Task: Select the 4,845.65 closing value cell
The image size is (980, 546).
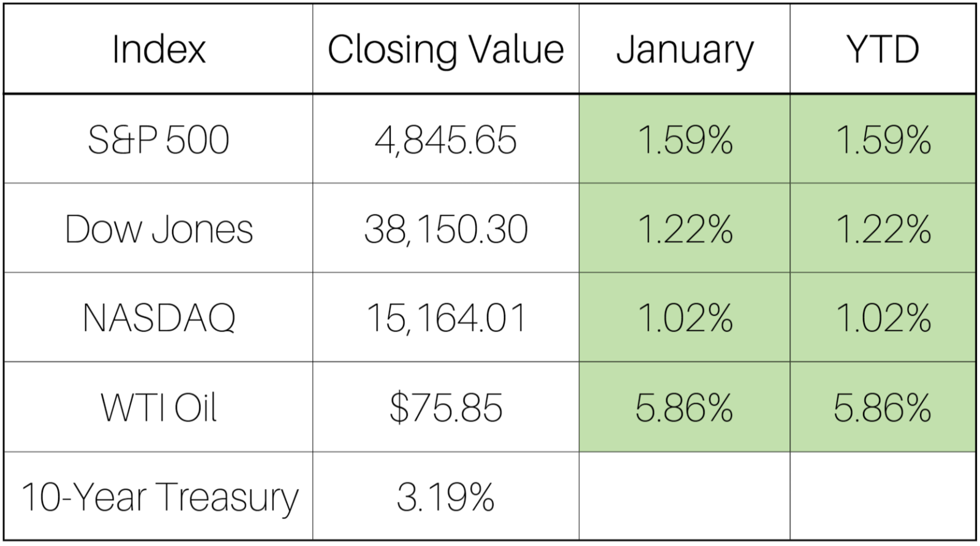Action: tap(445, 140)
